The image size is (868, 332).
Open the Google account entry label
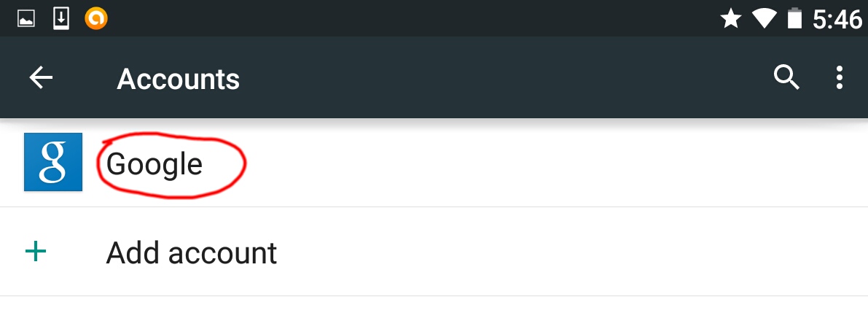[x=155, y=164]
